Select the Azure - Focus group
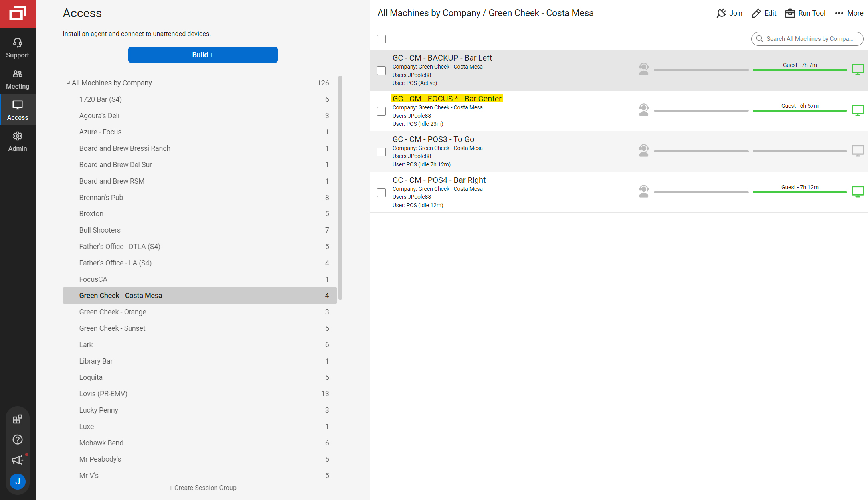This screenshot has width=868, height=500. pos(200,132)
